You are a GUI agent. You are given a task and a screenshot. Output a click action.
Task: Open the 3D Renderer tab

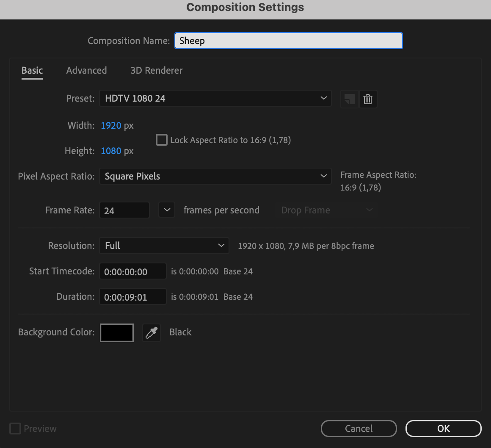[157, 70]
